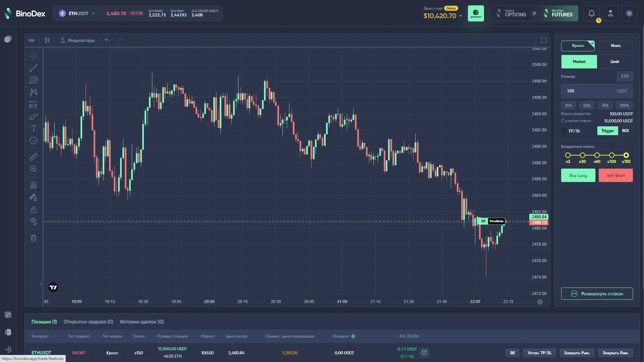Activate the chart zoom-in tool
The height and width of the screenshot is (362, 644).
pos(33,169)
